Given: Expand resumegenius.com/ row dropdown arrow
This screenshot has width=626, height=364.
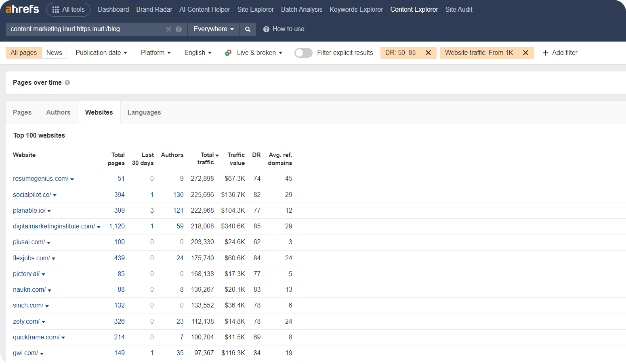Looking at the screenshot, I should (x=72, y=179).
